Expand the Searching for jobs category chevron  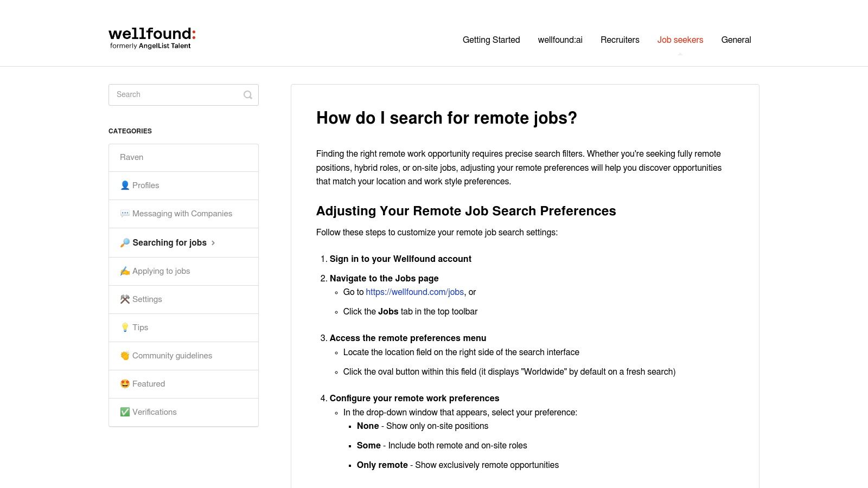(x=214, y=243)
